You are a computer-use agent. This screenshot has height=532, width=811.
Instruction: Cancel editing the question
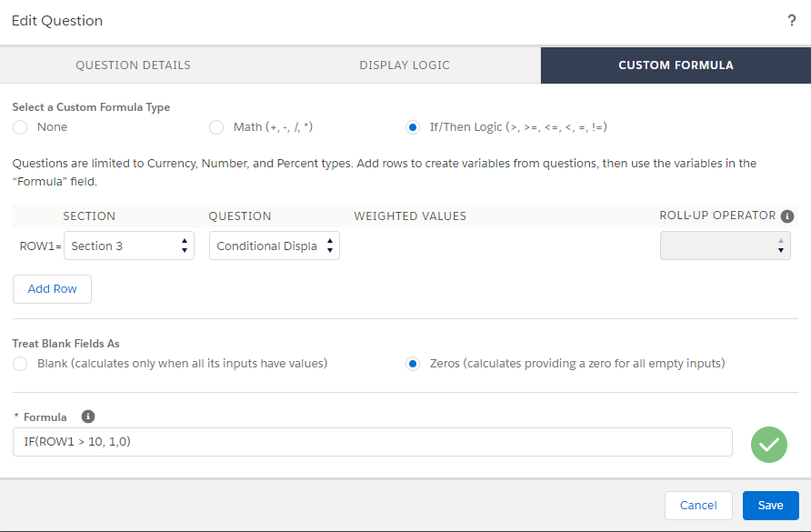[x=698, y=505]
